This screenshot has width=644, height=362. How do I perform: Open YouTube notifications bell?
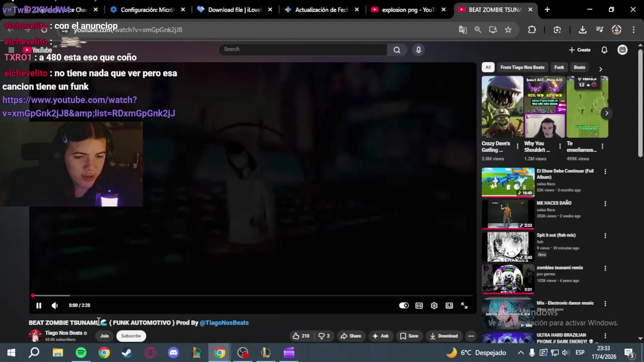click(604, 50)
